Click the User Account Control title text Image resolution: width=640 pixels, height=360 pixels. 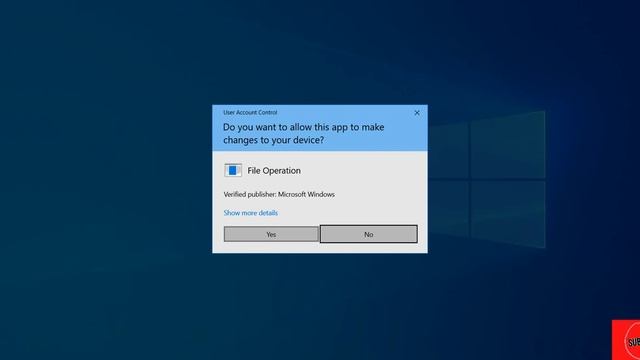tap(250, 112)
